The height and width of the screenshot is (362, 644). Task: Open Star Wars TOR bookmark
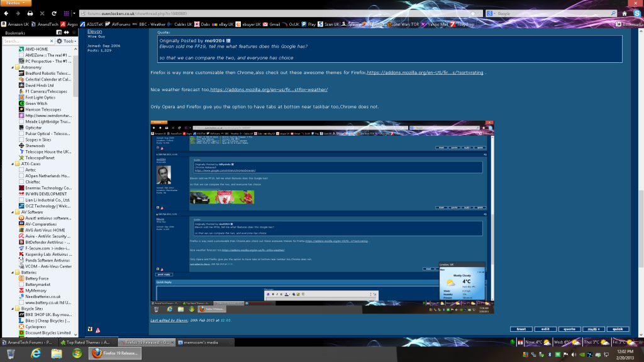click(403, 25)
